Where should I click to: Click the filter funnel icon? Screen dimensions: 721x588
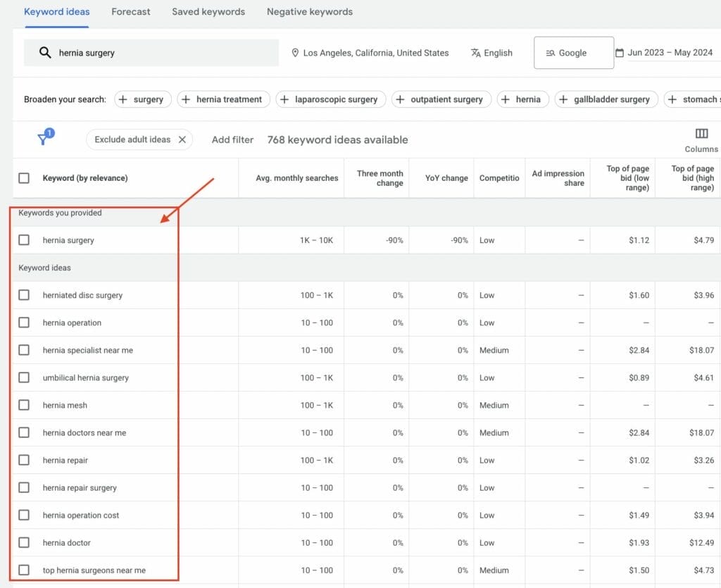[44, 139]
